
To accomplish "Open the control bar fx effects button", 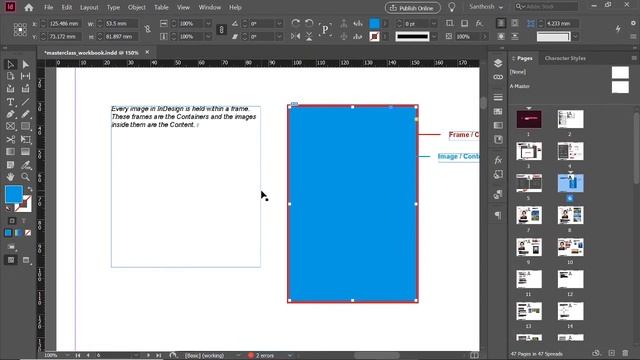I will point(479,23).
